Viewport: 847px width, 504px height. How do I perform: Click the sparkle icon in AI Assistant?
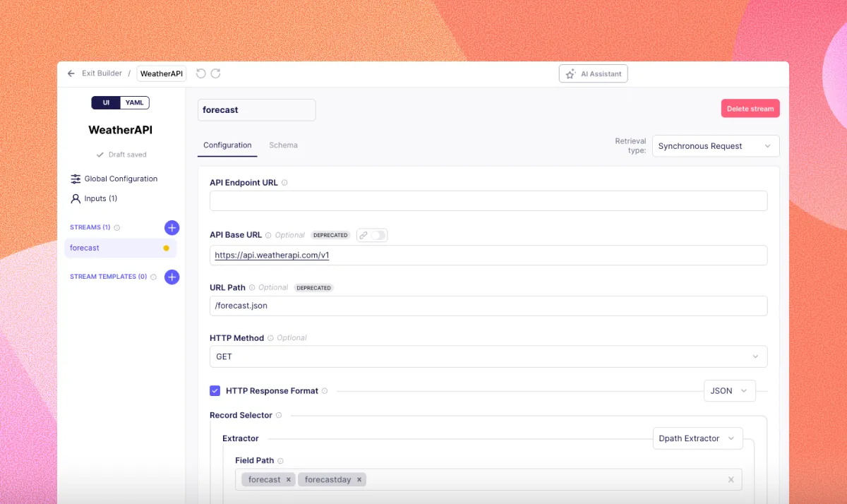[x=570, y=74]
